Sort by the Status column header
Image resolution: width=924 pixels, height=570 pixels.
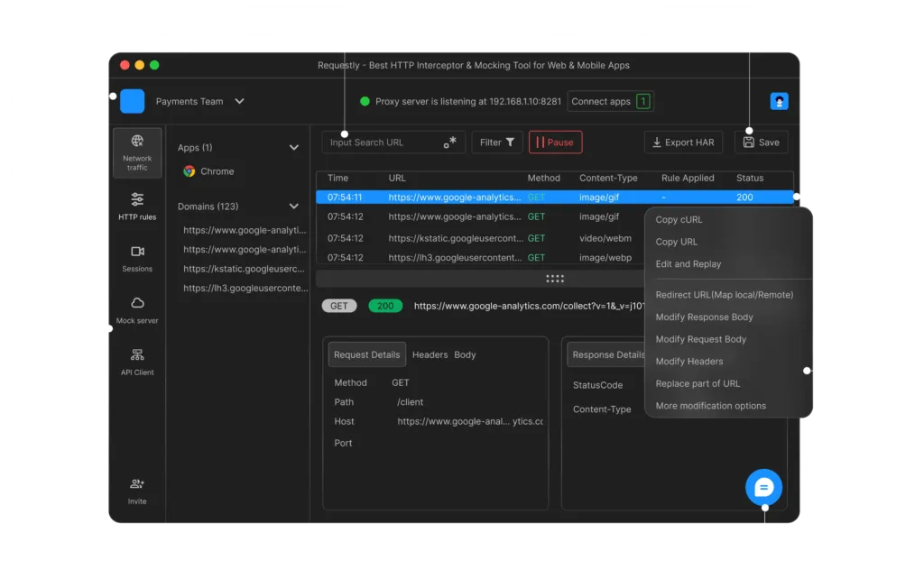750,179
